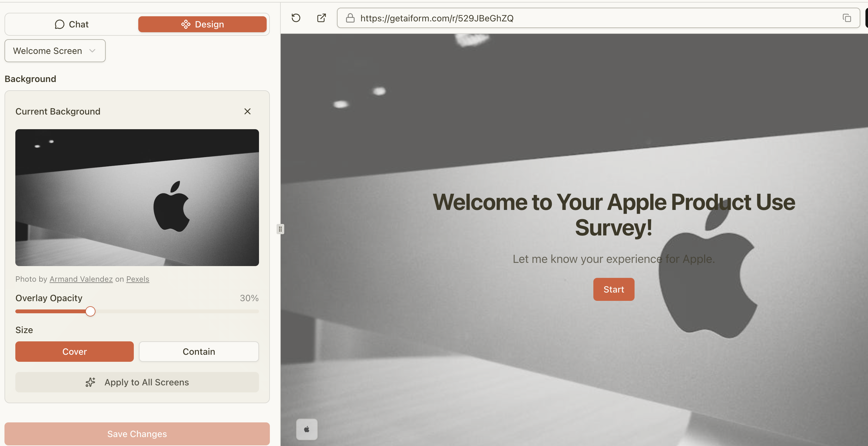Click the small Apple logo badge
868x446 pixels.
tap(307, 429)
